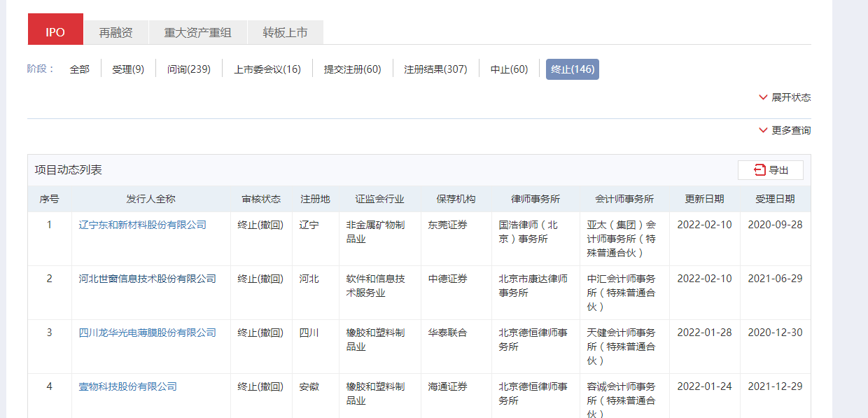The width and height of the screenshot is (868, 418).
Task: Click the 保荐机构 column header
Action: coord(456,199)
